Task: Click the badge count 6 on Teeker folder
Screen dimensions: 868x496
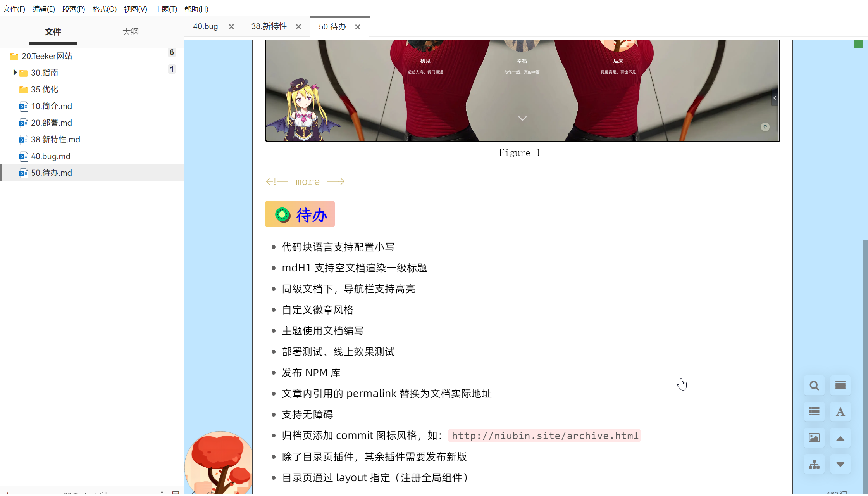Action: point(172,52)
